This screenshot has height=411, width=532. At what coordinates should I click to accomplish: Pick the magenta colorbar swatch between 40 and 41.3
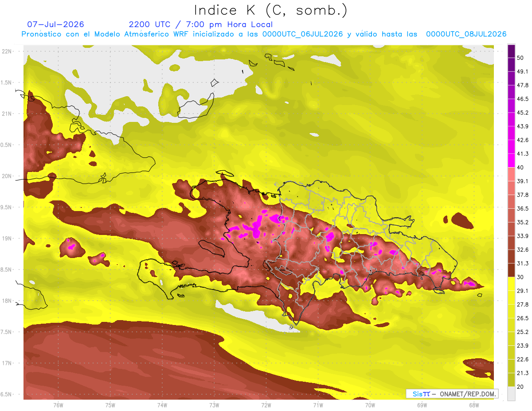[511, 160]
